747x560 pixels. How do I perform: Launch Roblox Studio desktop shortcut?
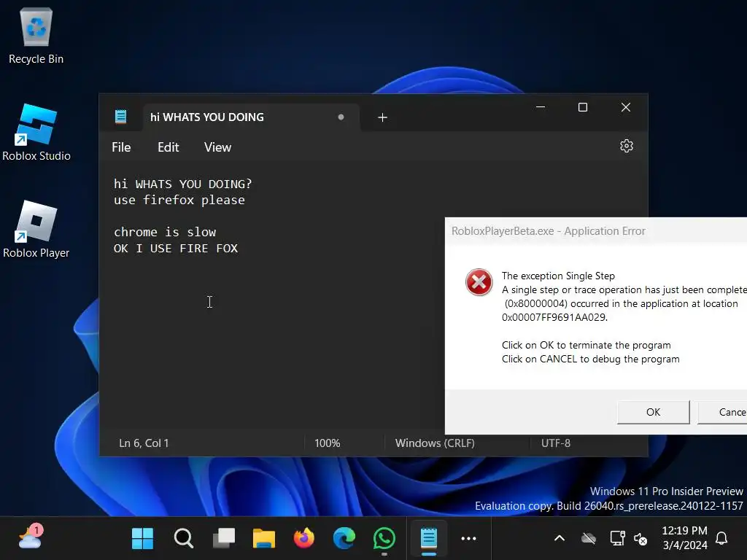pyautogui.click(x=36, y=133)
